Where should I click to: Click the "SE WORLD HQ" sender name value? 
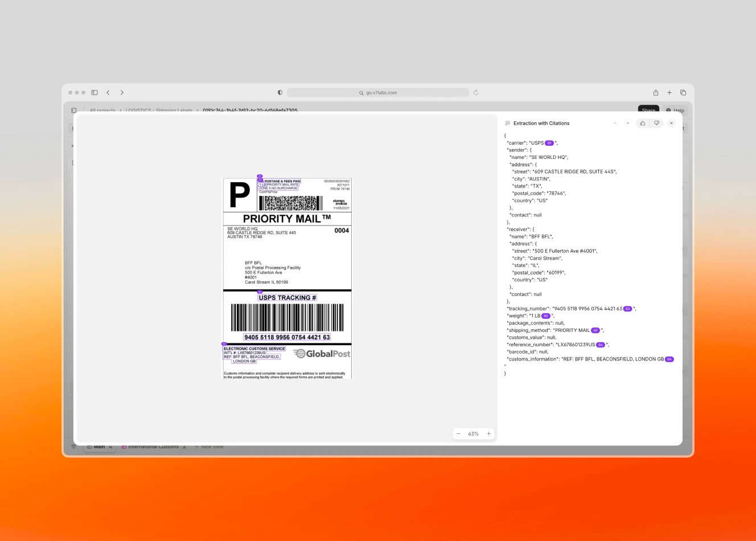point(548,157)
